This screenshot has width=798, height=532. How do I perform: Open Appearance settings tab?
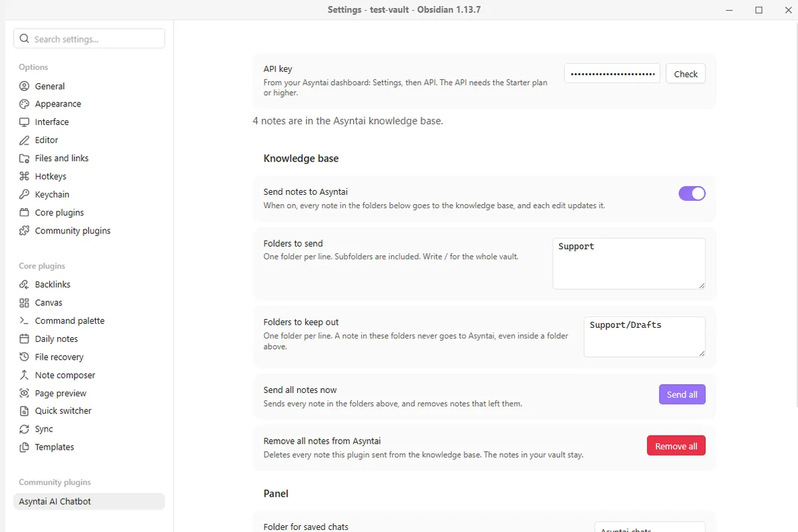coord(89,104)
